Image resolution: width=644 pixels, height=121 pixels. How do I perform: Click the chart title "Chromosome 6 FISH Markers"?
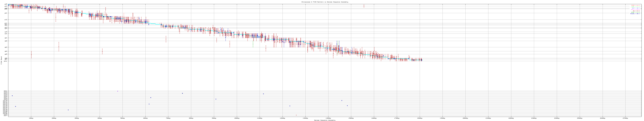pyautogui.click(x=325, y=2)
